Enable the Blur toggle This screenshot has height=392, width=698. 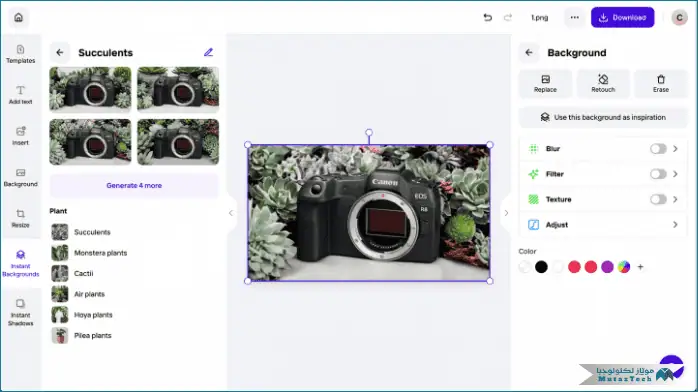(658, 149)
